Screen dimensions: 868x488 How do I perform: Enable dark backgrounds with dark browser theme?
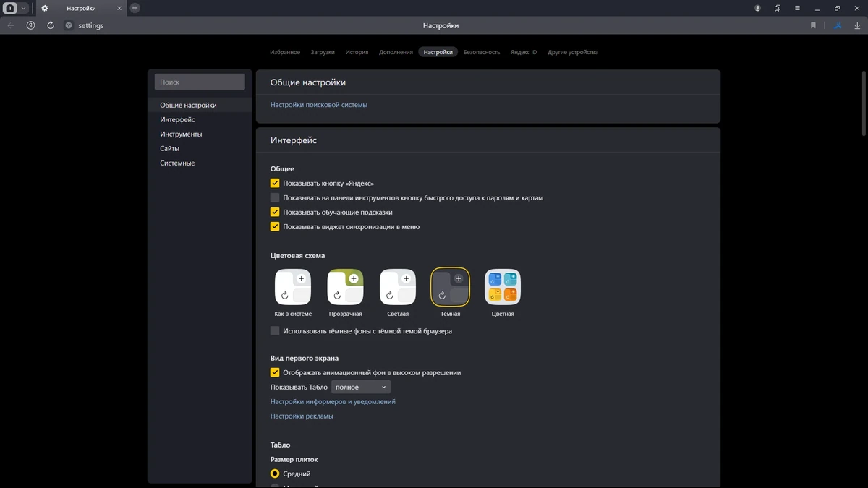(275, 331)
